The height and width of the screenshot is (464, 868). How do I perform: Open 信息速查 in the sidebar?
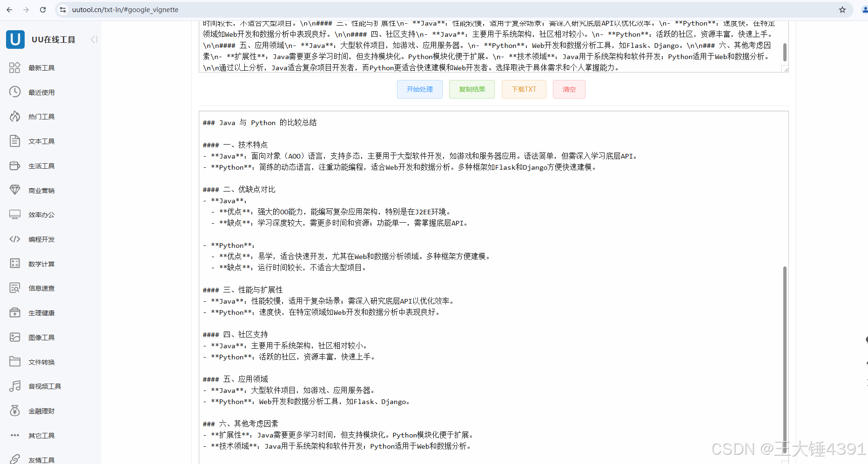click(41, 288)
